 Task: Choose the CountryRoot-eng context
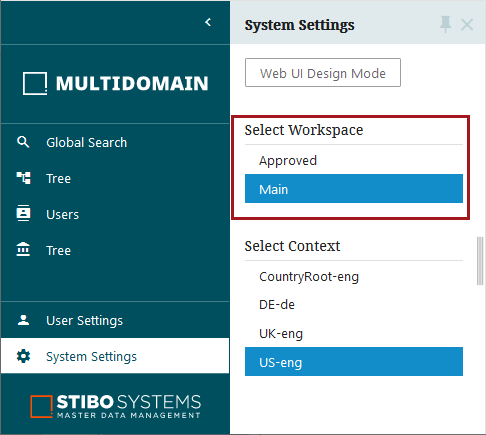(x=354, y=277)
